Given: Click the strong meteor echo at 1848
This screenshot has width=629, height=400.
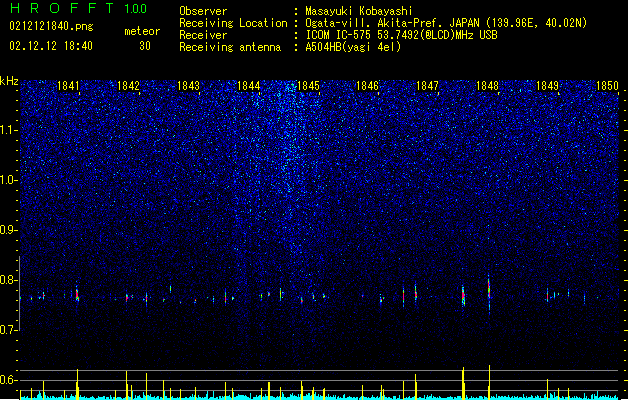Looking at the screenshot, I should click(x=489, y=291).
